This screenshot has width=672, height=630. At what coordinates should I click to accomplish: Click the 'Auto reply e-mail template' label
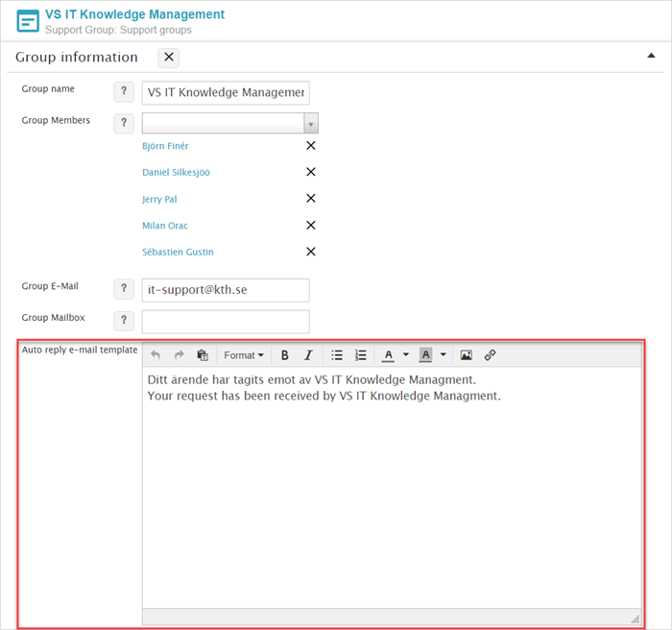80,350
